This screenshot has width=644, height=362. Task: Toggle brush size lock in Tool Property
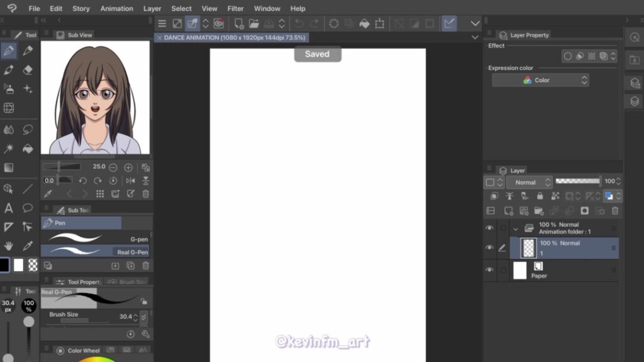coord(144,302)
